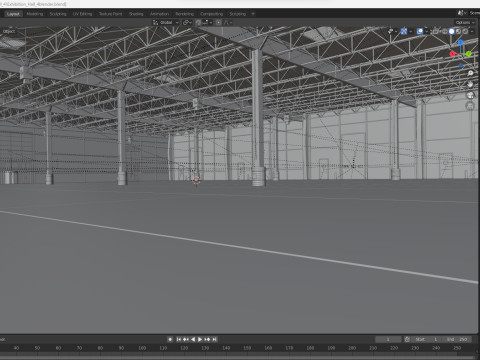
Task: Click the 3D cursor in the viewport
Action: point(196,180)
